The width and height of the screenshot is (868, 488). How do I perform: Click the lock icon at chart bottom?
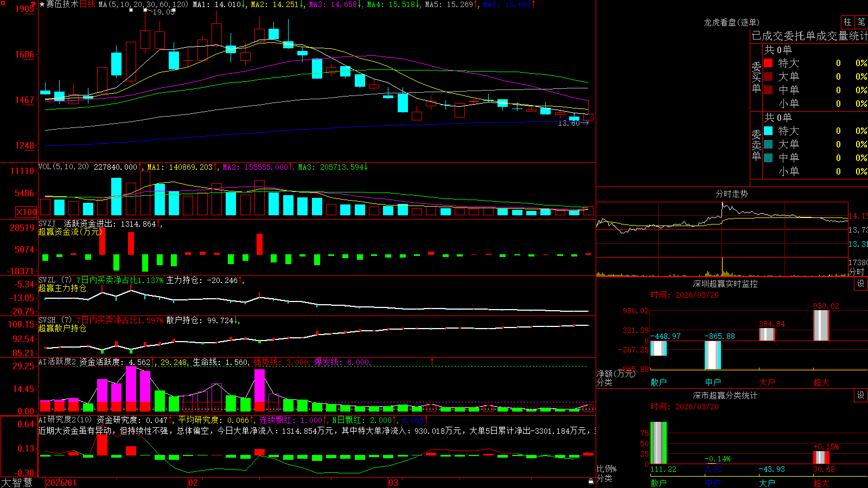591,481
